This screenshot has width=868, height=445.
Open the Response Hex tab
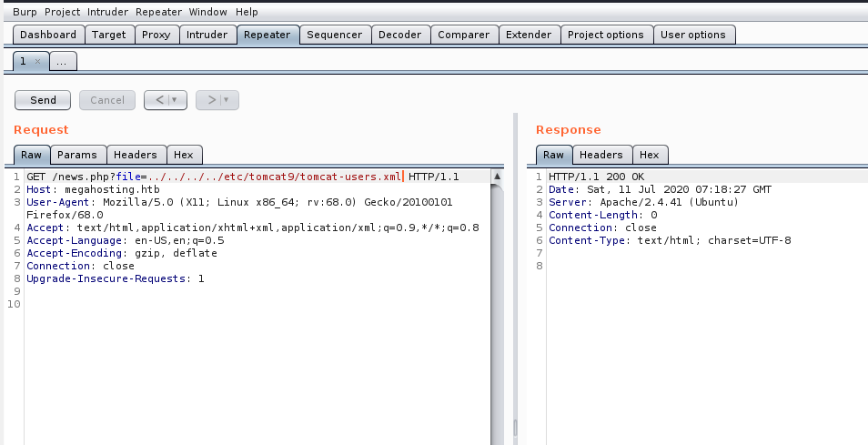click(x=650, y=155)
